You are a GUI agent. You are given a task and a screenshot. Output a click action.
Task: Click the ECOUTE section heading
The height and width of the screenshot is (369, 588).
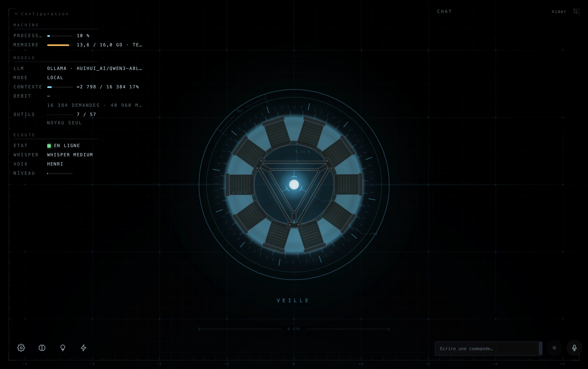24,135
